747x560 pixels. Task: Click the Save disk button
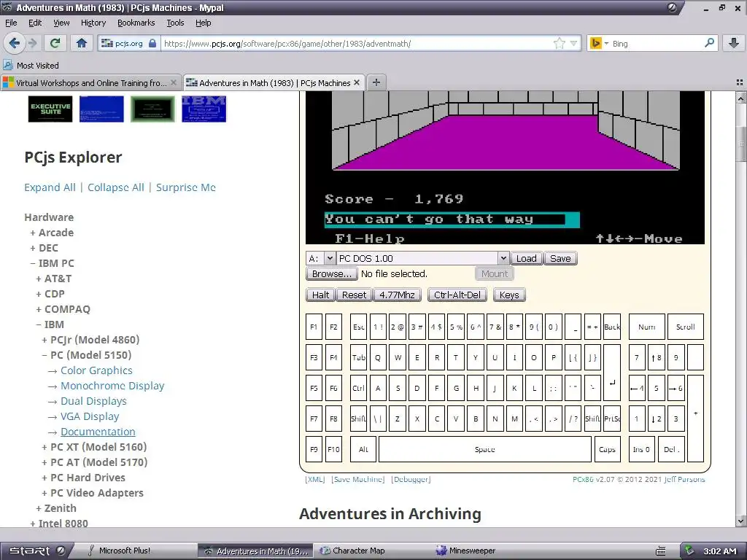coord(560,259)
